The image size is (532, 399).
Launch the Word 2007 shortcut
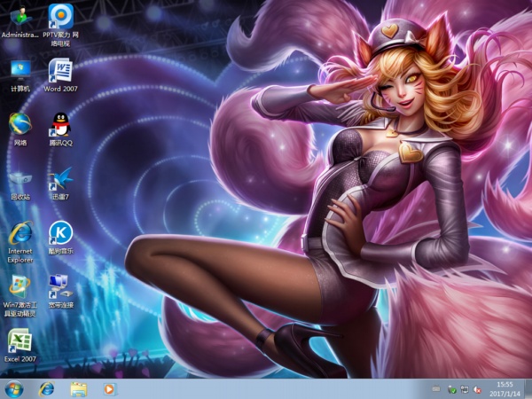pos(60,71)
